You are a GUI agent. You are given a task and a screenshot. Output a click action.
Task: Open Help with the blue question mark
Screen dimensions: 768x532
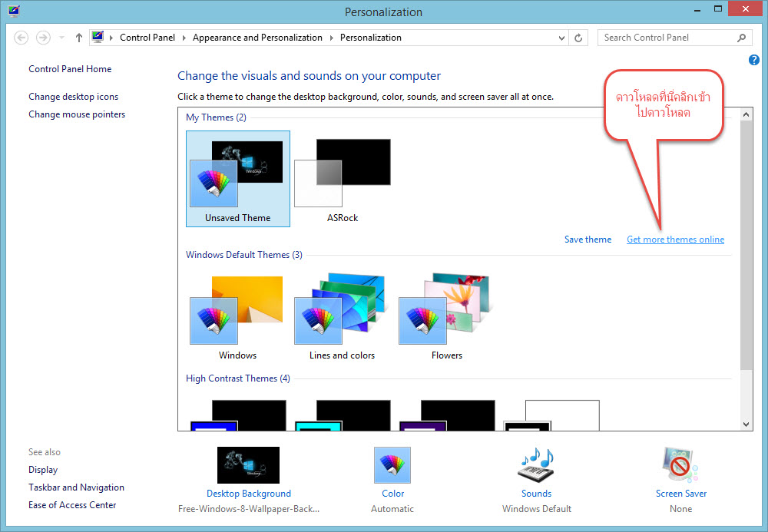coord(754,60)
